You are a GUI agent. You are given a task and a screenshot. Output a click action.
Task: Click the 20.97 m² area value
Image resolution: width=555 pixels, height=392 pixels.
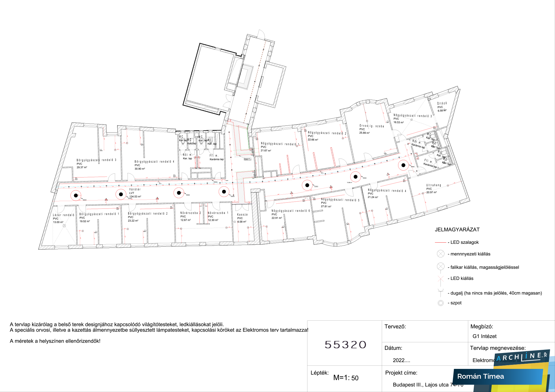(x=432, y=192)
